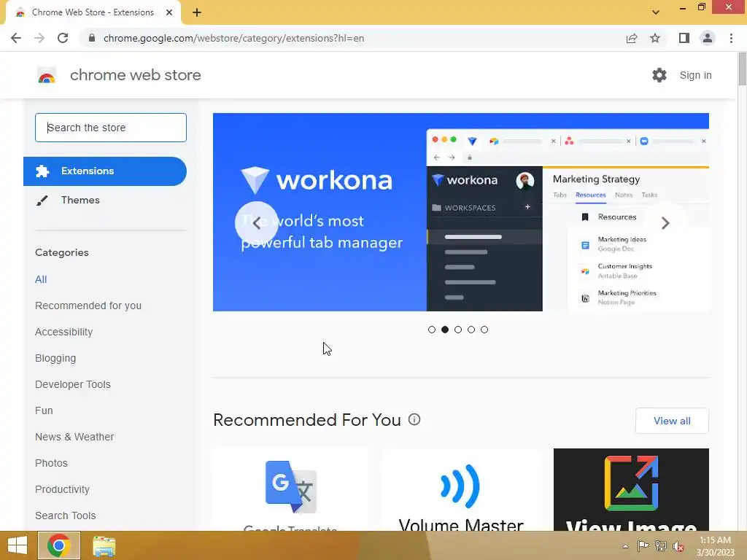Open File Explorer from taskbar
The width and height of the screenshot is (747, 560).
[104, 546]
